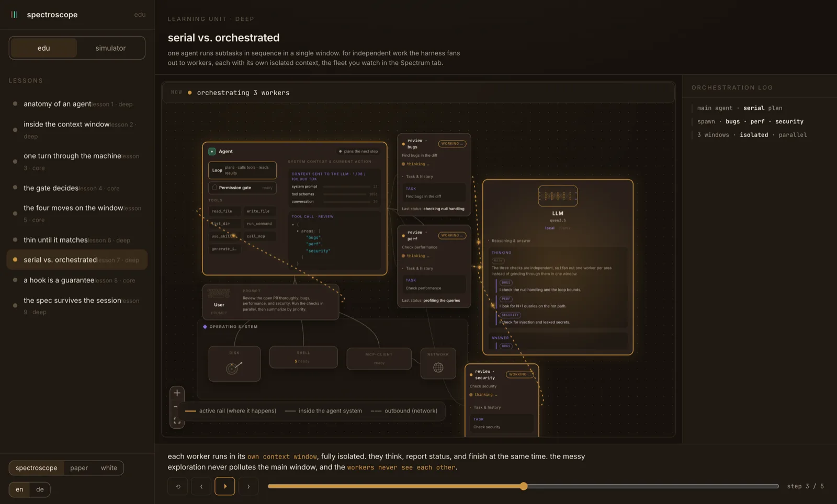The image size is (837, 504).
Task: Switch language to de
Action: (40, 489)
